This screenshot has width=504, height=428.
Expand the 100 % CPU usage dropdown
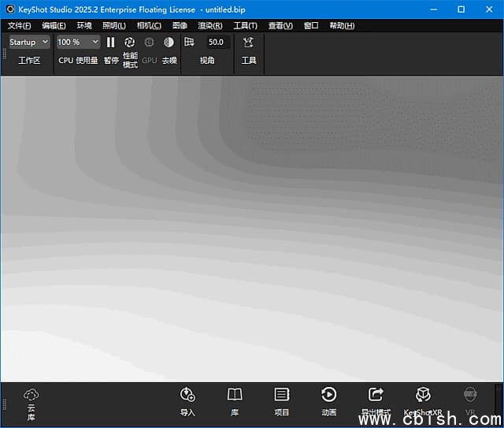coord(78,42)
